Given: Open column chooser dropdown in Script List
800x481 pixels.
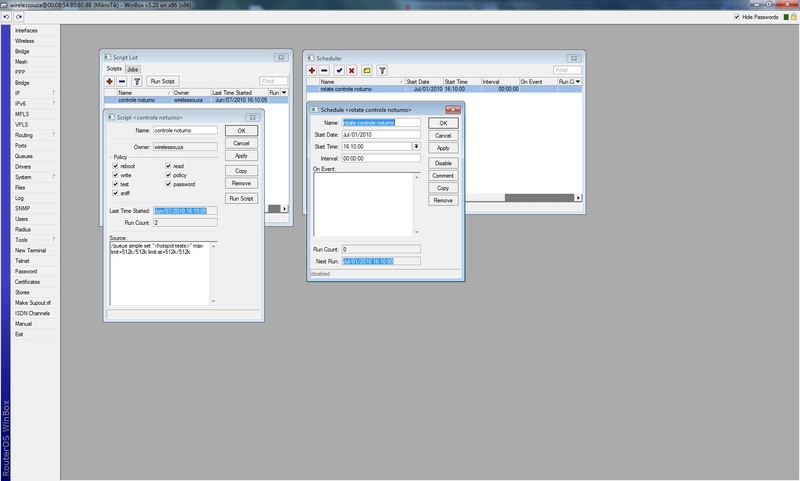Looking at the screenshot, I should 284,92.
